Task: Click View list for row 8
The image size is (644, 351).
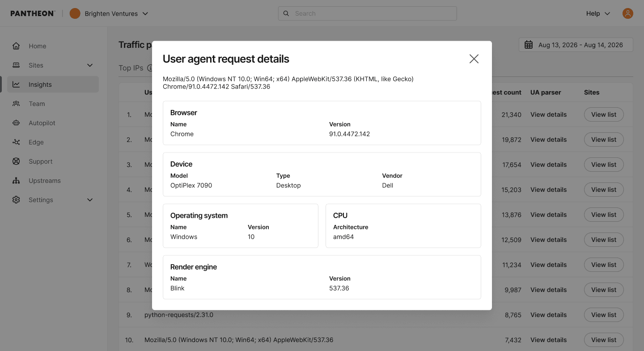Action: [x=604, y=290]
